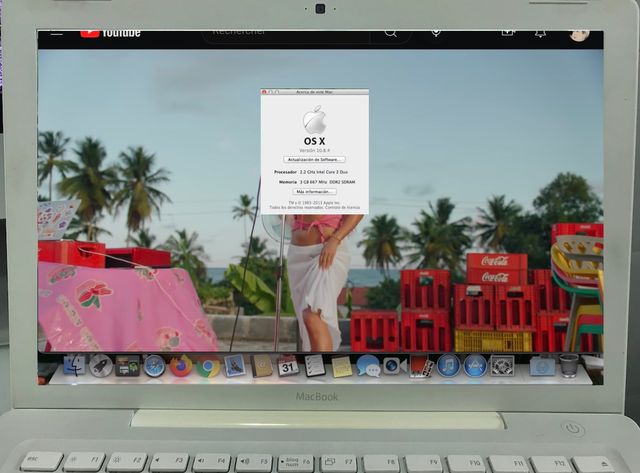Launch iTunes music note icon
The height and width of the screenshot is (473, 640).
point(448,366)
